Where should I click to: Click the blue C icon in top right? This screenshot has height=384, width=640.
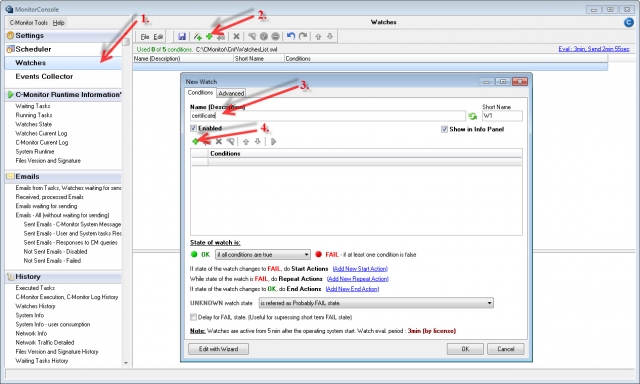[629, 22]
